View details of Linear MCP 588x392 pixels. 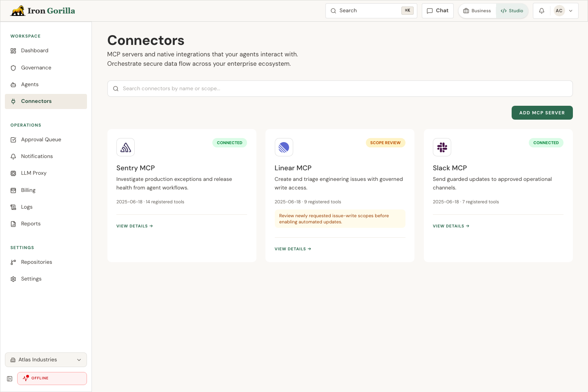coord(293,249)
